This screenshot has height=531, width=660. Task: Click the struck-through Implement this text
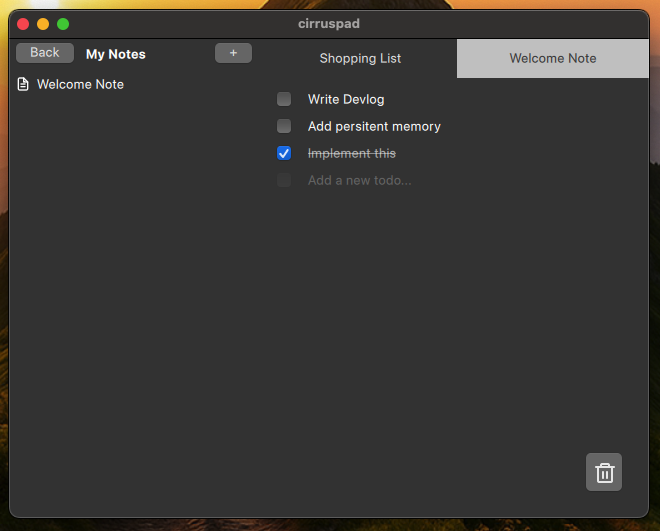(x=351, y=153)
